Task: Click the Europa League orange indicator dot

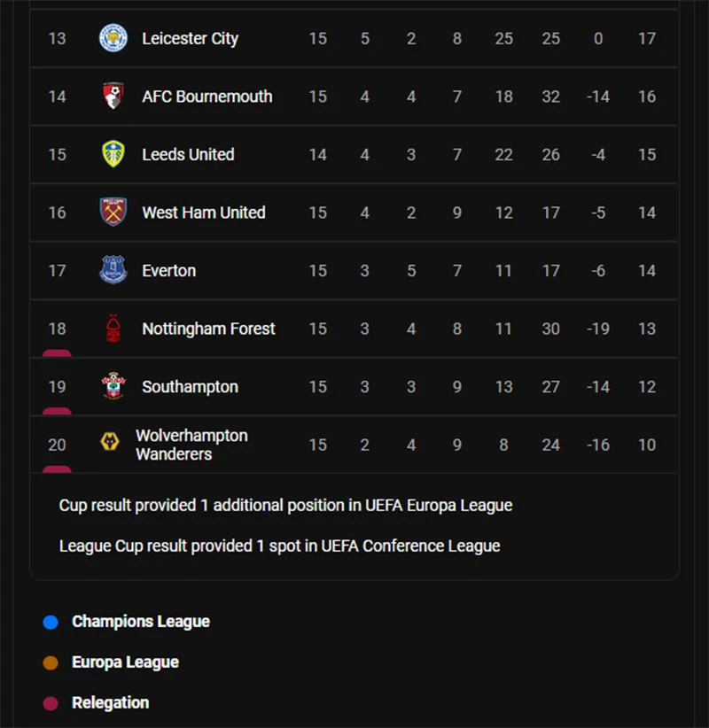Action: [x=51, y=662]
